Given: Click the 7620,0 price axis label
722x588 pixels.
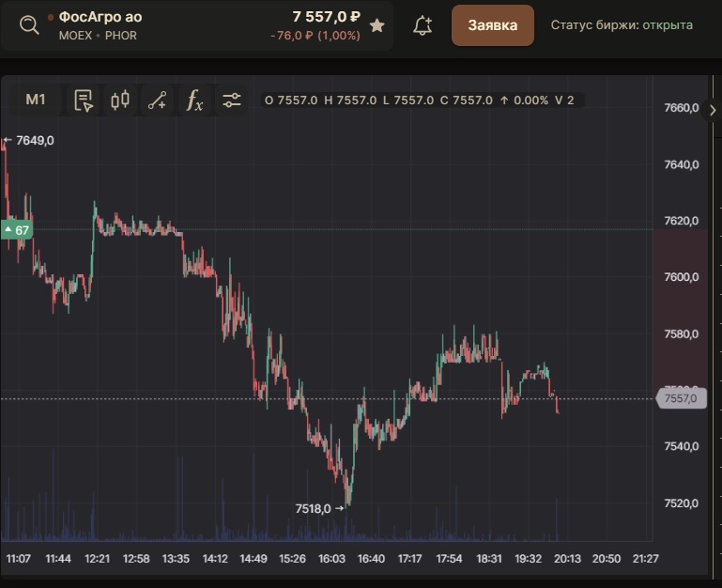Looking at the screenshot, I should [681, 221].
